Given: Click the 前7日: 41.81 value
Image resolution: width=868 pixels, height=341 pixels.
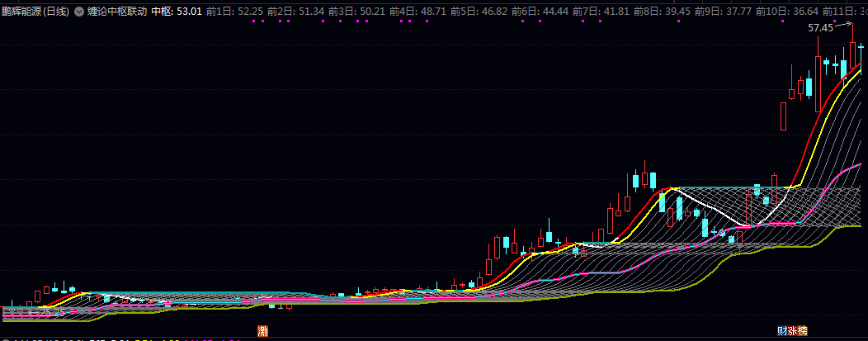Looking at the screenshot, I should click(601, 11).
